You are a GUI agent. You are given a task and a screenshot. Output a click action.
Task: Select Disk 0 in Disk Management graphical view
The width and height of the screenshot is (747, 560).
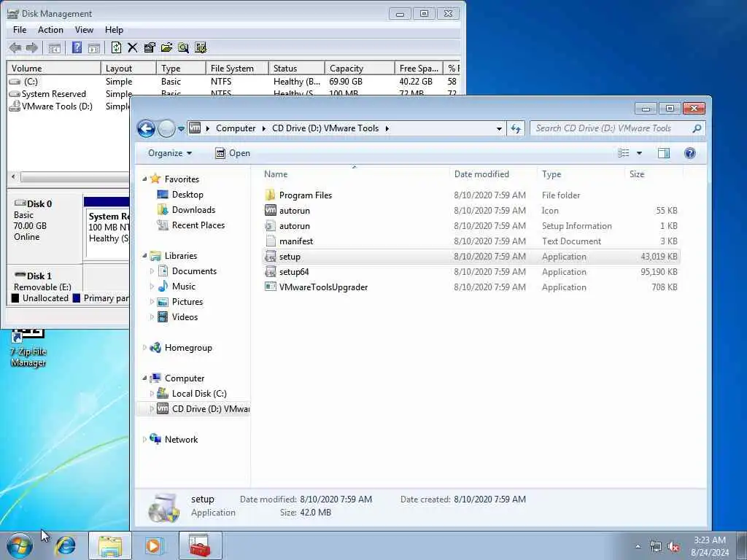point(44,227)
